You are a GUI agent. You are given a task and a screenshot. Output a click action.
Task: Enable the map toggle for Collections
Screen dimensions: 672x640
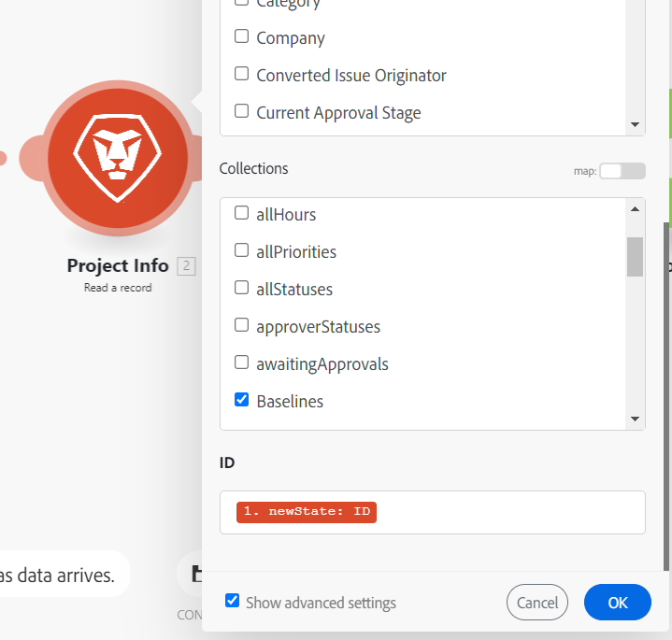[622, 171]
